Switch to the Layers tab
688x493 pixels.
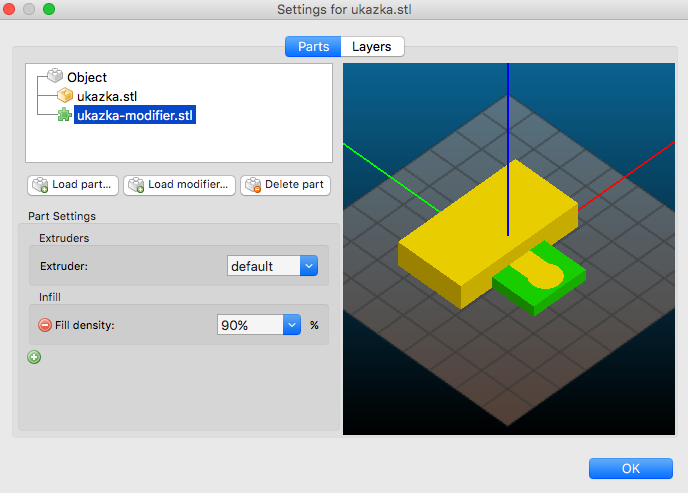pos(372,47)
